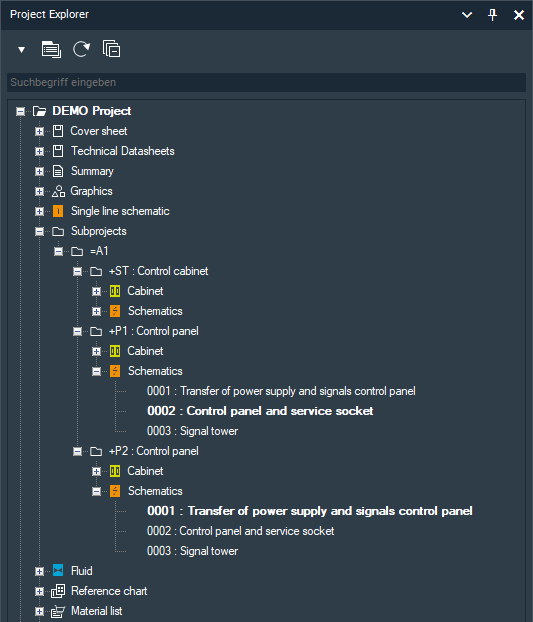This screenshot has width=533, height=622.
Task: Open the toolbar dropdown triangle menu
Action: [x=21, y=50]
